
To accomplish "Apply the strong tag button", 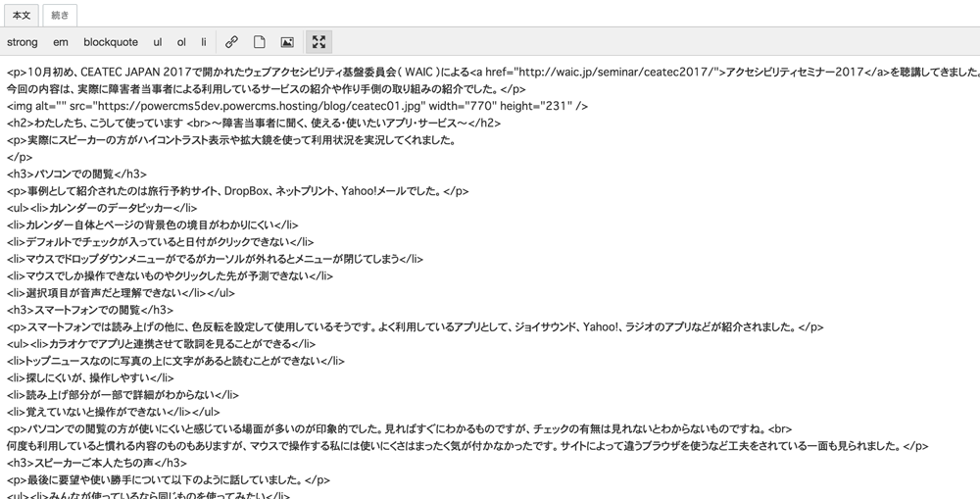I will pos(22,42).
